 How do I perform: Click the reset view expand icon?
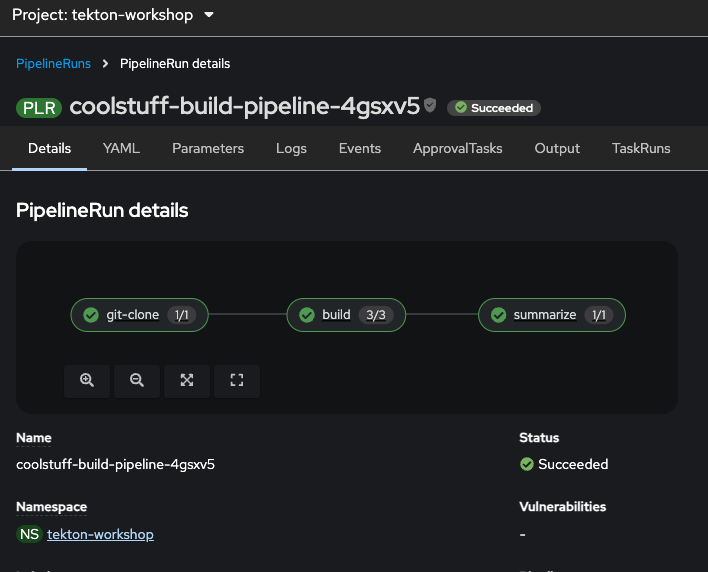coord(237,380)
